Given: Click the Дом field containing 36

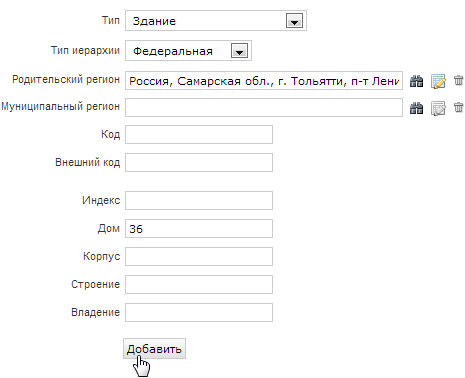Looking at the screenshot, I should pyautogui.click(x=199, y=228).
